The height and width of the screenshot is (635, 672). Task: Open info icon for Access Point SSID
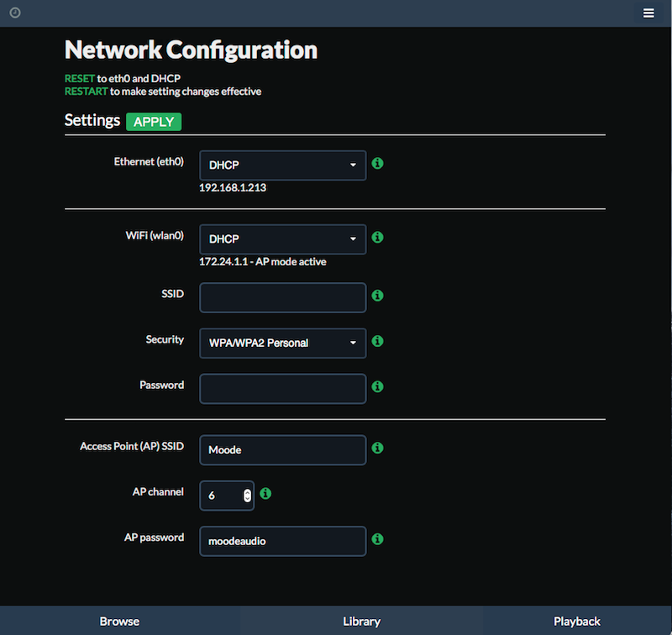(377, 449)
